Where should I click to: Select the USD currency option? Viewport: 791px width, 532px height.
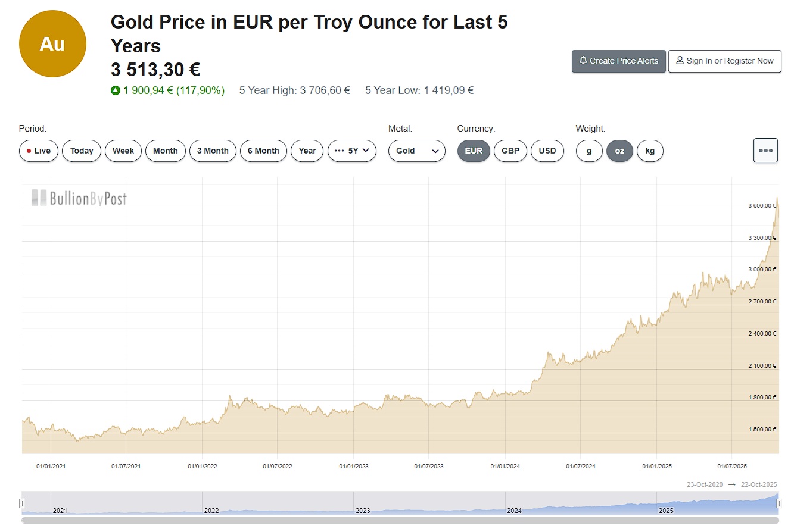pyautogui.click(x=547, y=151)
